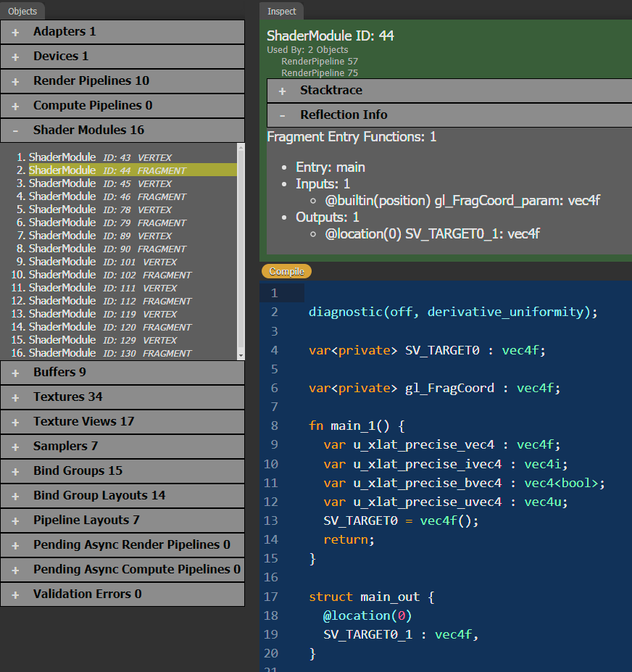Expand the Pipeline Layouts 7 section

pos(122,520)
